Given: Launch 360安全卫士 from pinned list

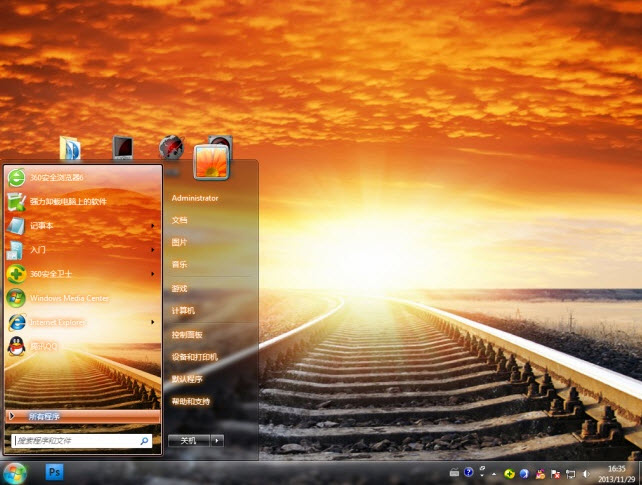Looking at the screenshot, I should (82, 274).
